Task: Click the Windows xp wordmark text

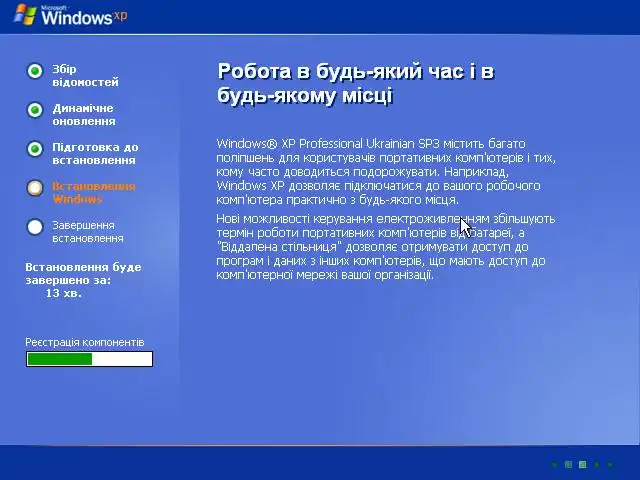Action: [84, 17]
